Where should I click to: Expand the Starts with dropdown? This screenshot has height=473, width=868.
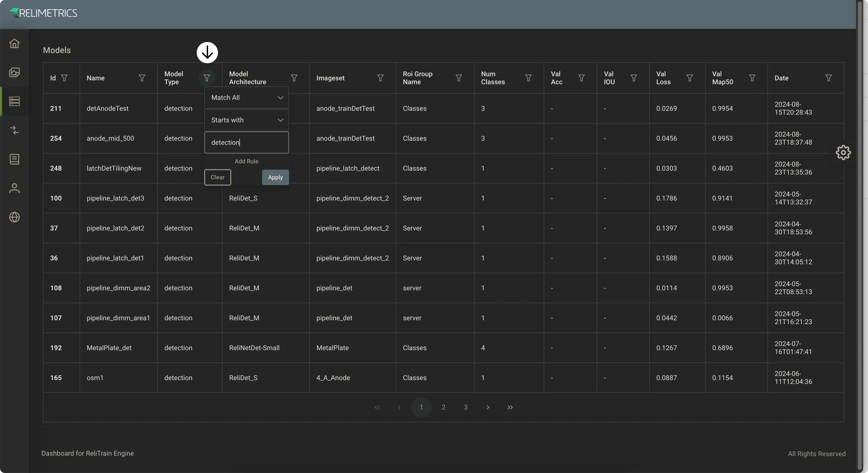[247, 120]
